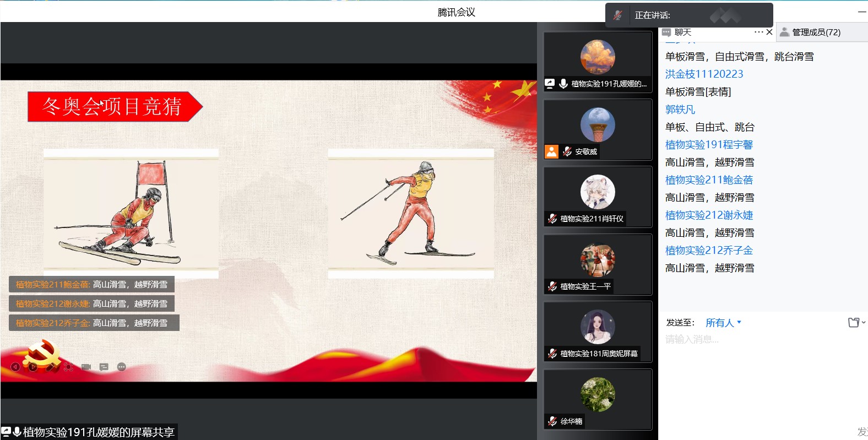This screenshot has width=868, height=440.
Task: Switch to the 聊天 tab
Action: tap(682, 32)
